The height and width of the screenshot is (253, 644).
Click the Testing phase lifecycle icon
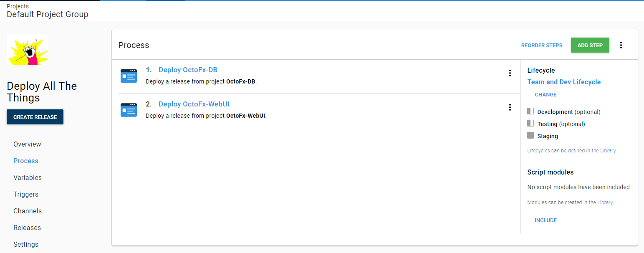click(530, 124)
